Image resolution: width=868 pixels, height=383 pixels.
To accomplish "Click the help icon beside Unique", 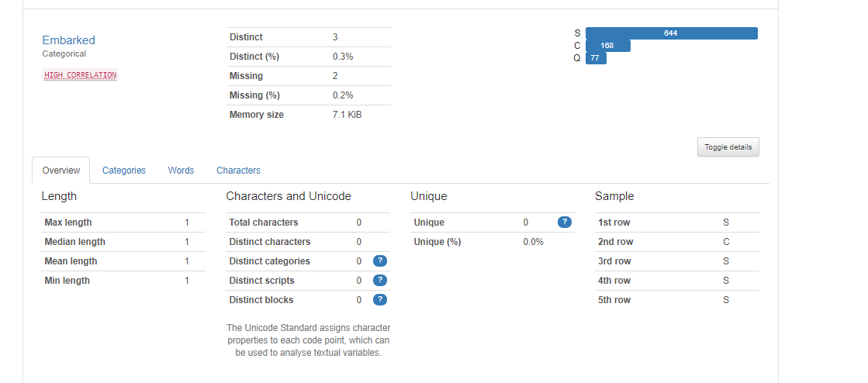I will (565, 223).
